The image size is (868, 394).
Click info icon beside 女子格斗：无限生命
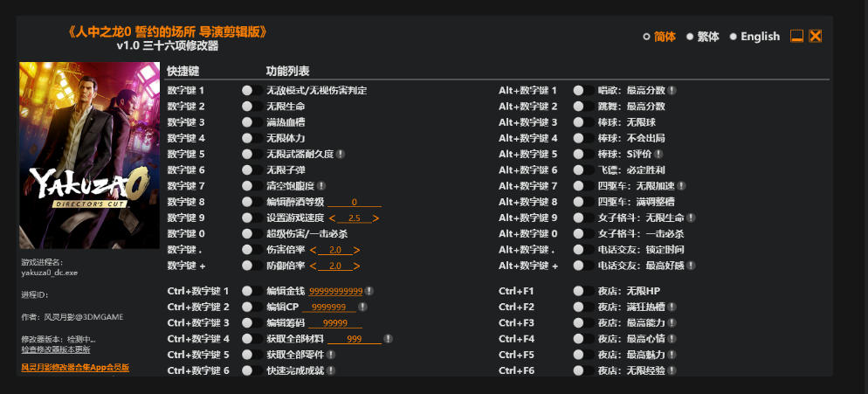pos(691,218)
